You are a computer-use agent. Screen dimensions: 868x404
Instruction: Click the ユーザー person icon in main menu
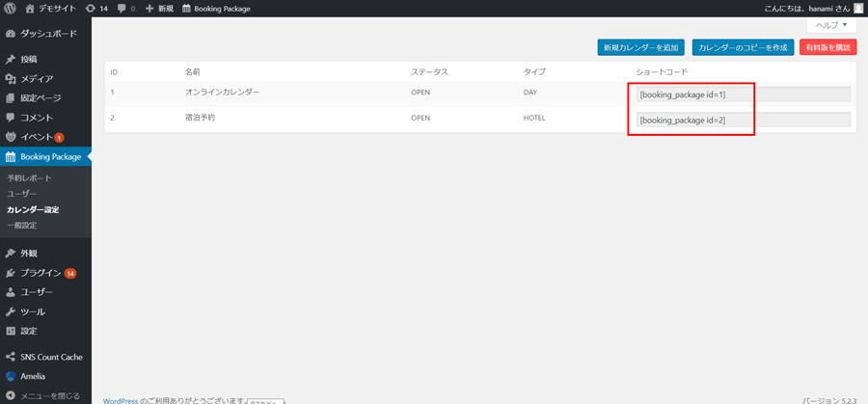pyautogui.click(x=10, y=291)
